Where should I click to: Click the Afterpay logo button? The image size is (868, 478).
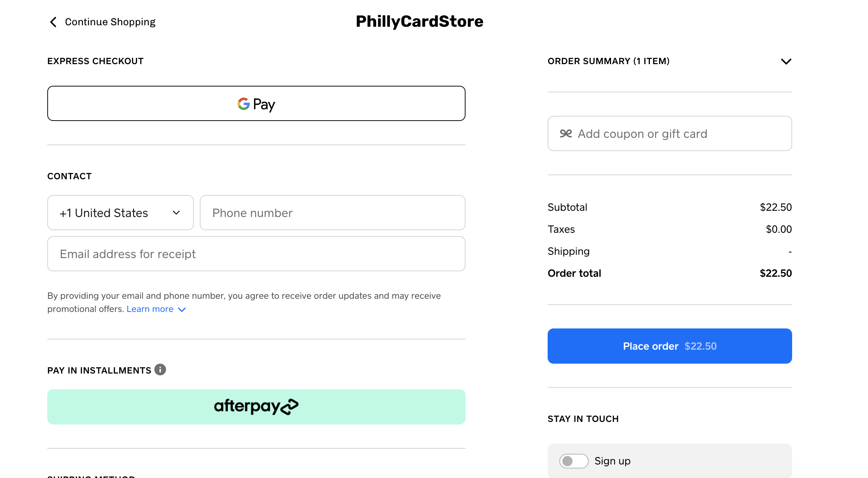click(256, 407)
